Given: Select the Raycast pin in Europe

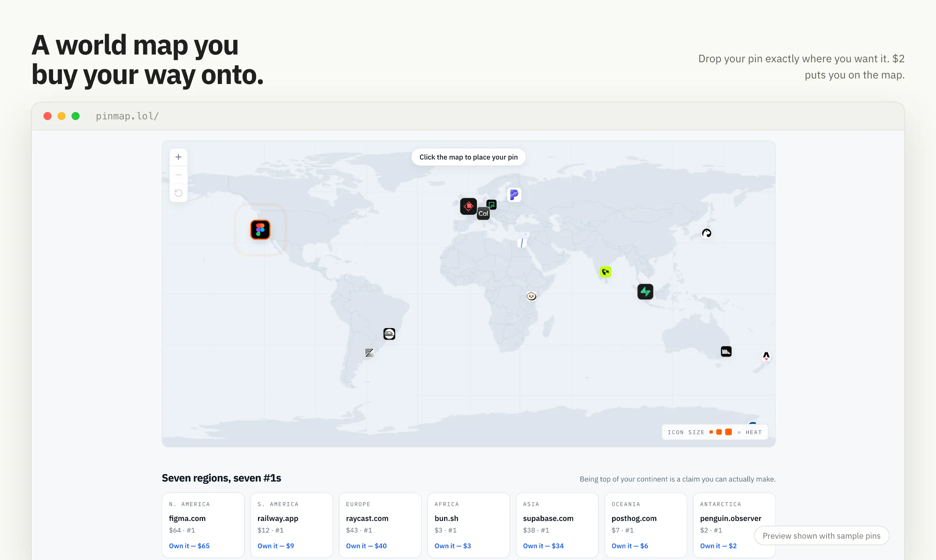Looking at the screenshot, I should pos(468,206).
